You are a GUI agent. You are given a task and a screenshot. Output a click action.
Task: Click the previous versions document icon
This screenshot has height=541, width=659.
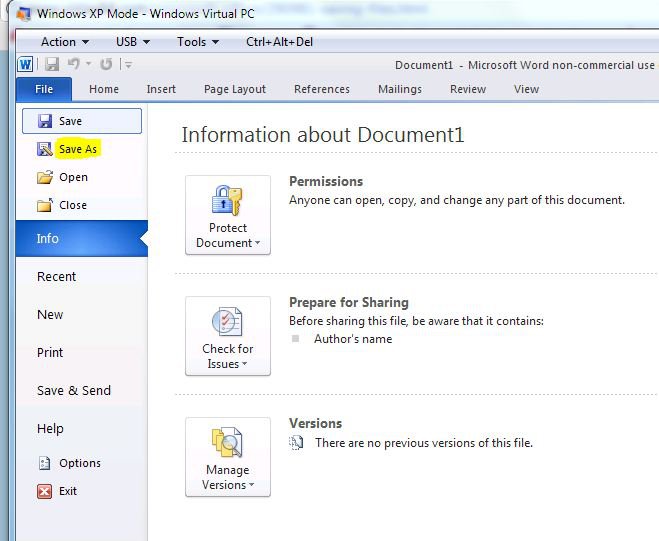tap(296, 443)
